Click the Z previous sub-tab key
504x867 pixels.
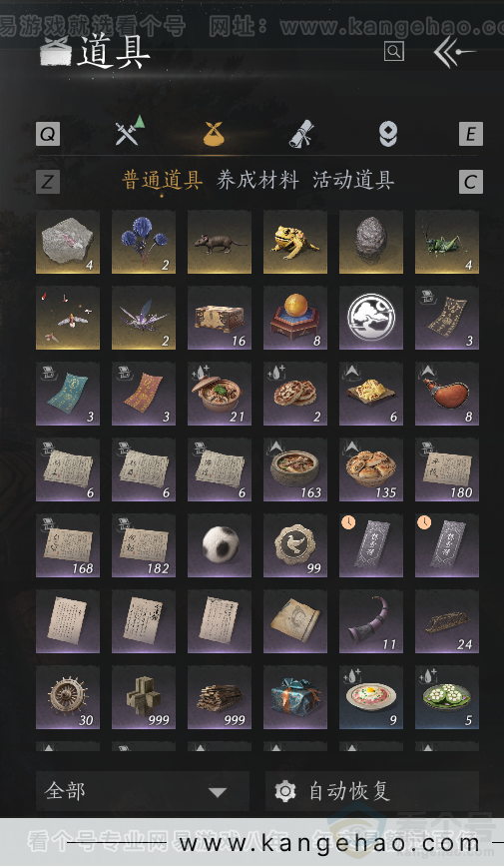pyautogui.click(x=48, y=182)
